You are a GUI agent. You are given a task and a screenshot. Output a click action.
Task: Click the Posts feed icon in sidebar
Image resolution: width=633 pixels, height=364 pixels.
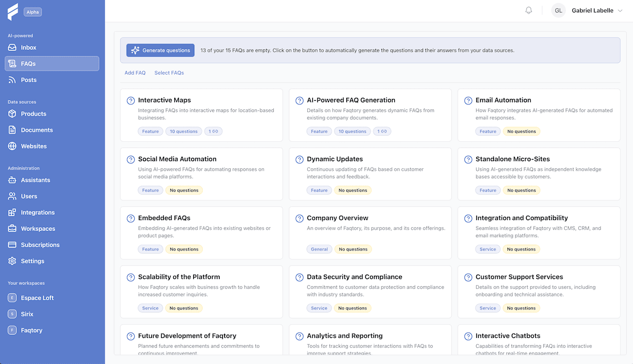12,80
